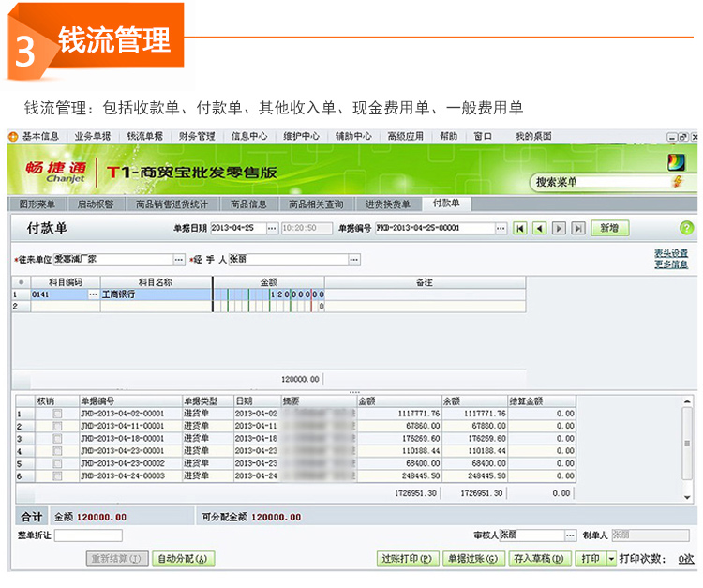Image resolution: width=703 pixels, height=588 pixels.
Task: Jump to the last record icon
Action: 578,228
